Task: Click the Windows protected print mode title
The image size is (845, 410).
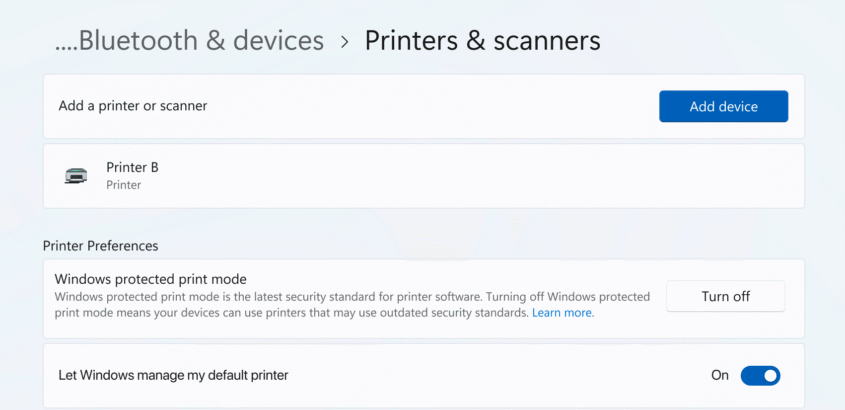Action: point(150,279)
